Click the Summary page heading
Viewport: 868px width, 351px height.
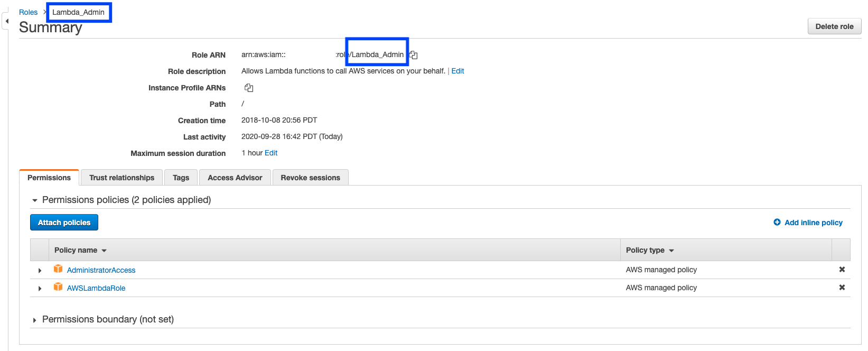51,27
